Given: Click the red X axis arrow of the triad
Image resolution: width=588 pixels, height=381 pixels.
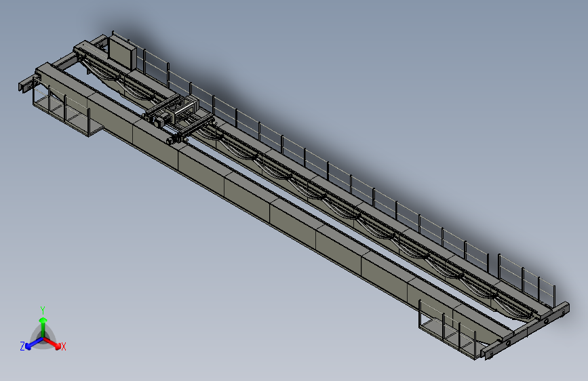Looking at the screenshot, I should [53, 343].
